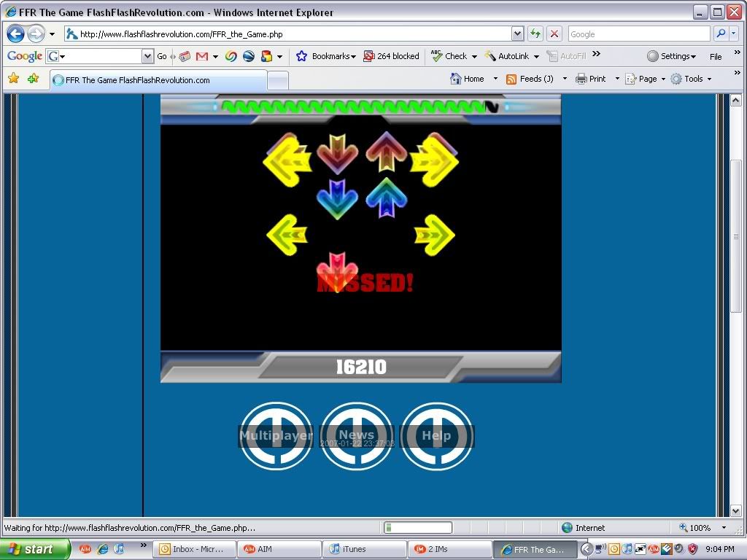
Task: Open the Bookmarks dropdown
Action: tap(326, 56)
